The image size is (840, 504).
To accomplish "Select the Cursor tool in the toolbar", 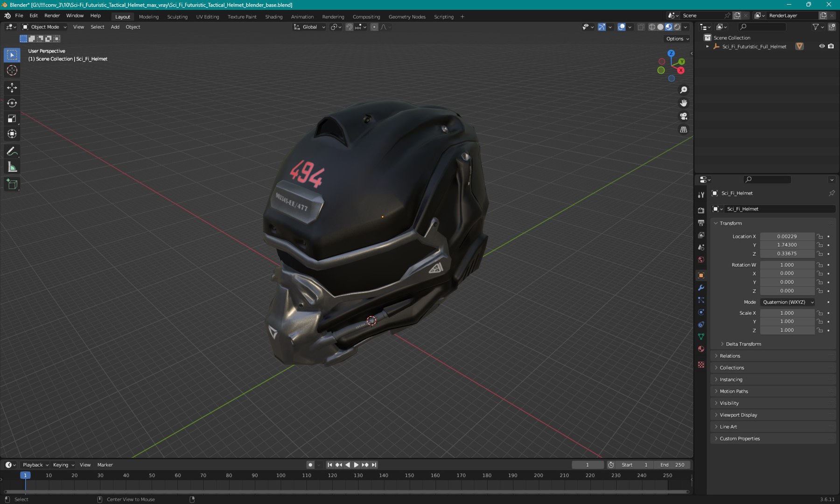I will point(12,70).
